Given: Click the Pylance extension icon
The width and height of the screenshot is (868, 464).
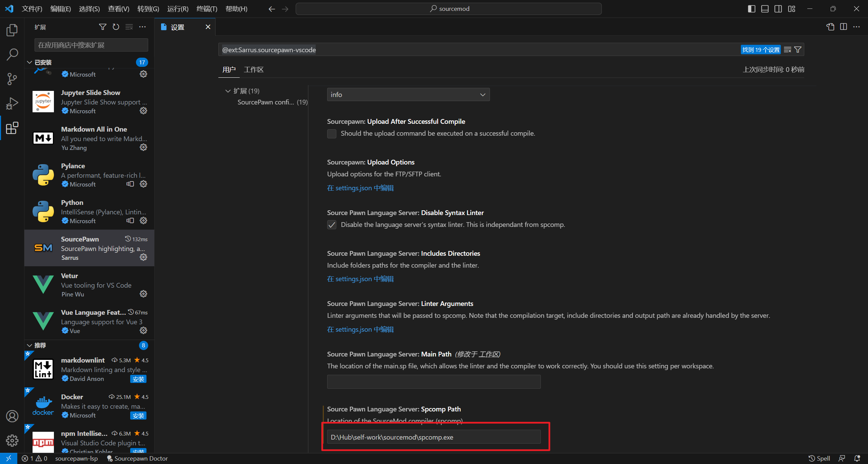Looking at the screenshot, I should pos(44,175).
